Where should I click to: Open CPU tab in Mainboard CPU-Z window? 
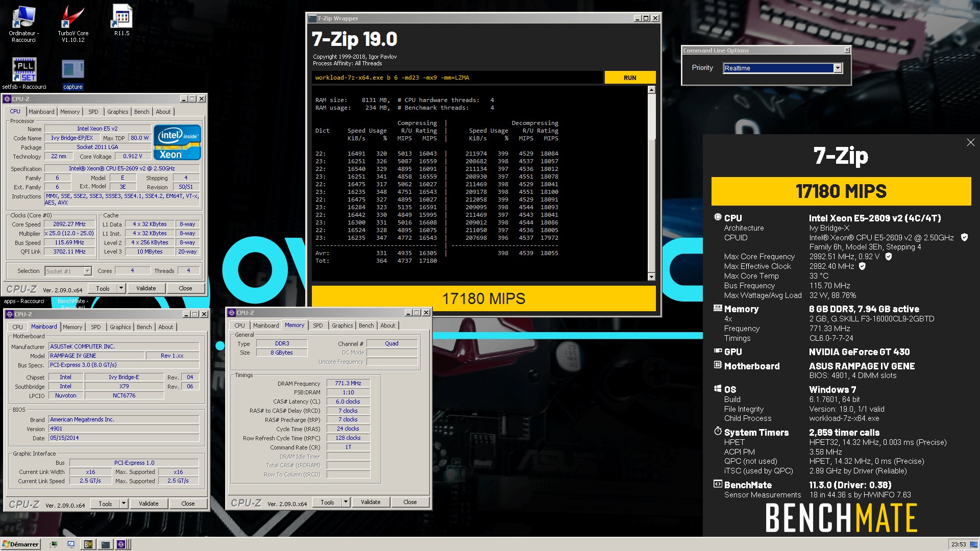(18, 327)
